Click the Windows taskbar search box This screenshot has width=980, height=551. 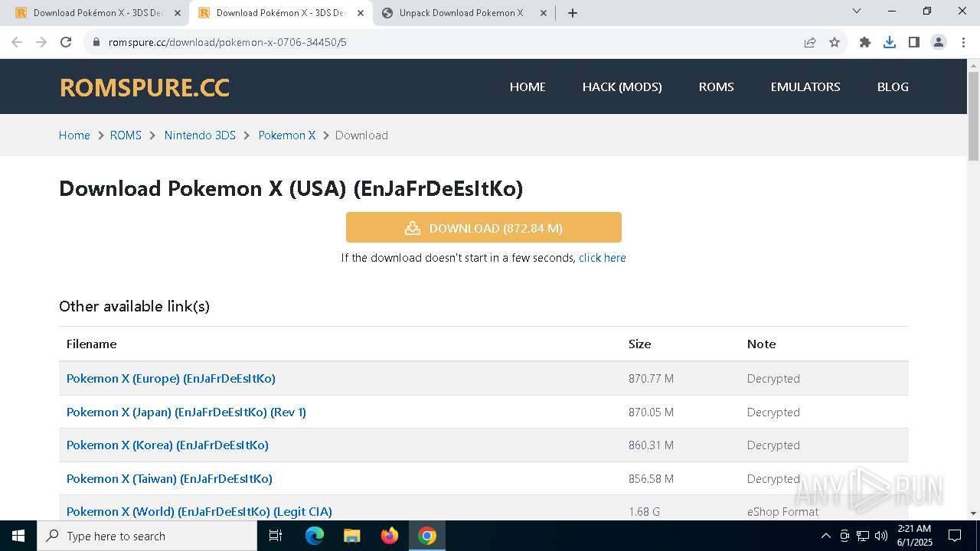147,536
